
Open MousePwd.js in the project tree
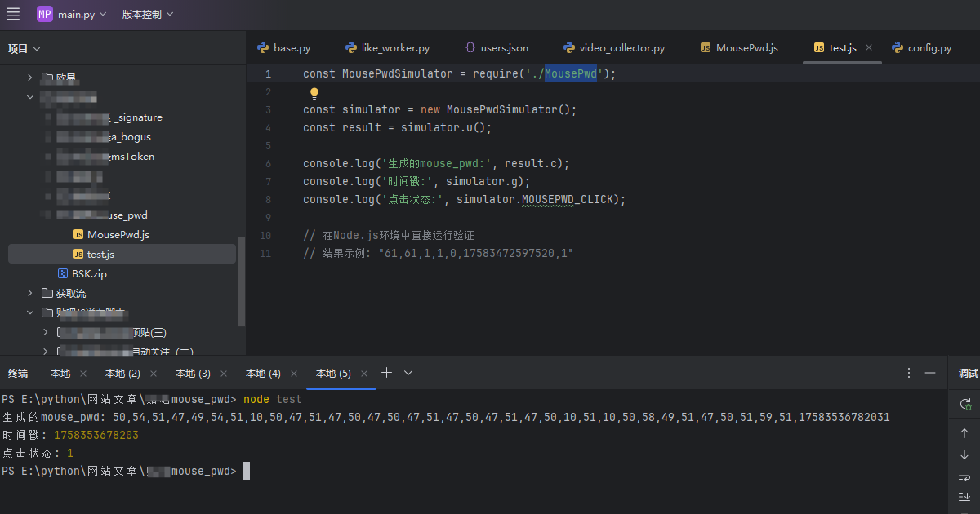click(118, 235)
